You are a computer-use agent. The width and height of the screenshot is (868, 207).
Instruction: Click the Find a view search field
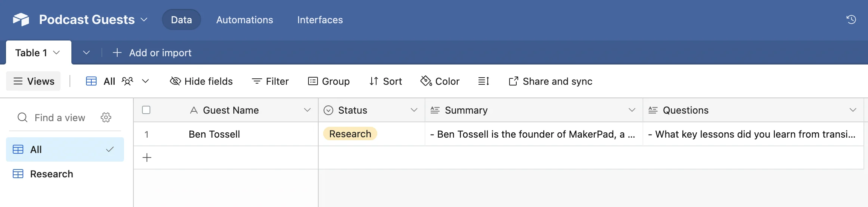click(60, 118)
